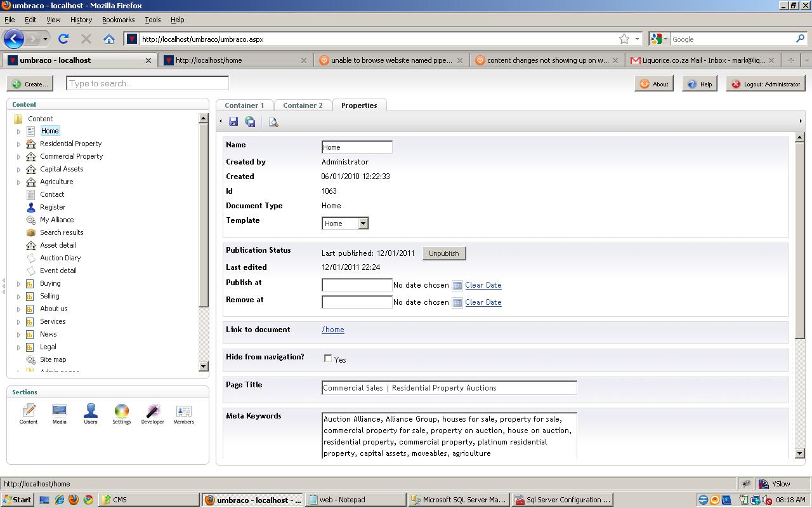This screenshot has height=508, width=812.
Task: Expand the Agriculture node
Action: click(x=18, y=182)
